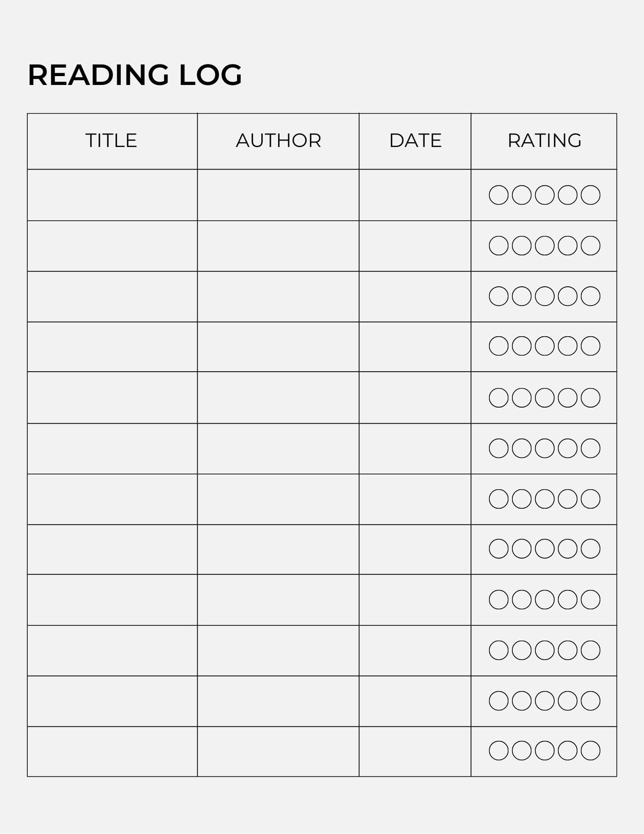644x834 pixels.
Task: Select first rating circle in first row
Action: [x=499, y=195]
